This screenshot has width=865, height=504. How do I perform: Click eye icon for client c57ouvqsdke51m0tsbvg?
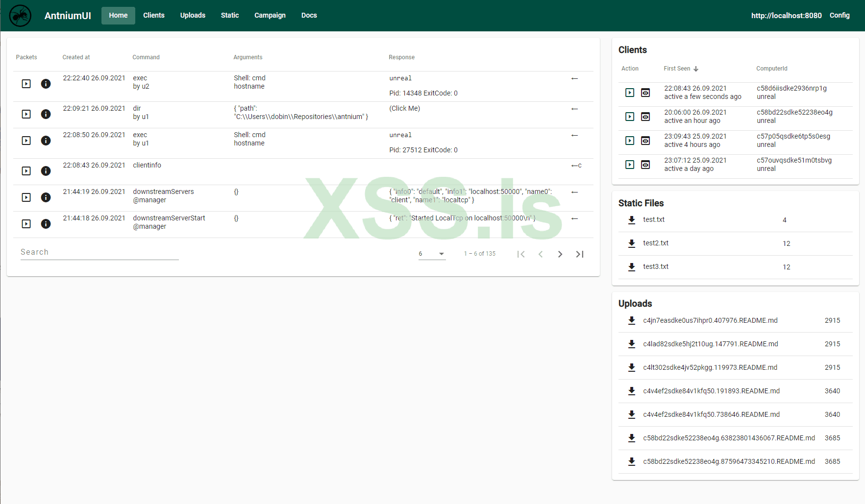645,165
